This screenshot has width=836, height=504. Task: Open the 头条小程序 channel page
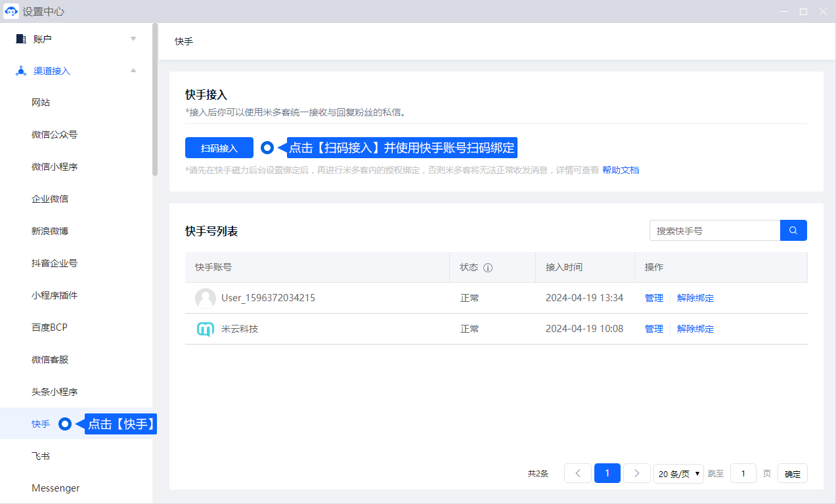point(55,392)
